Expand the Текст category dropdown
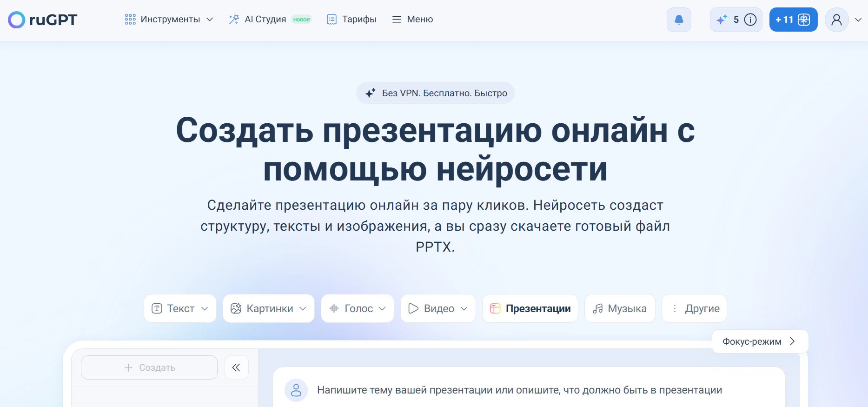This screenshot has height=407, width=868. (x=180, y=308)
